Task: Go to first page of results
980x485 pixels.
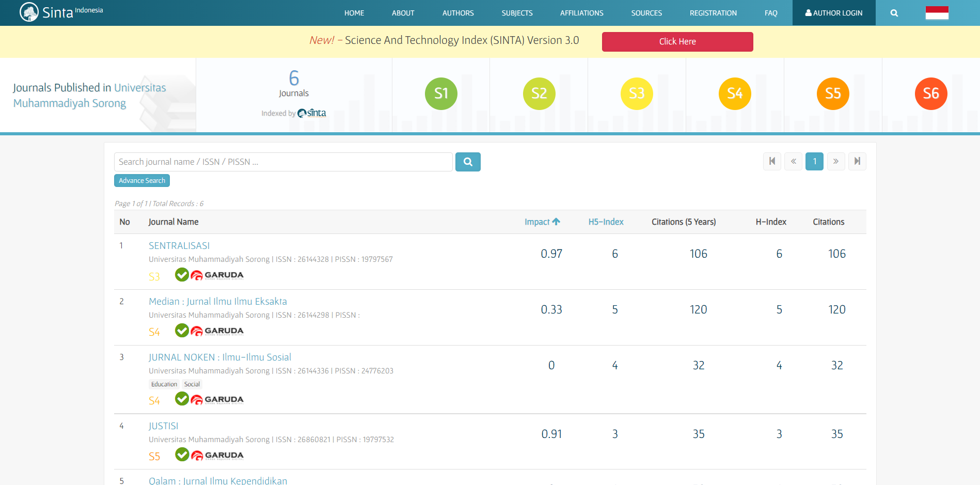Action: pos(772,161)
